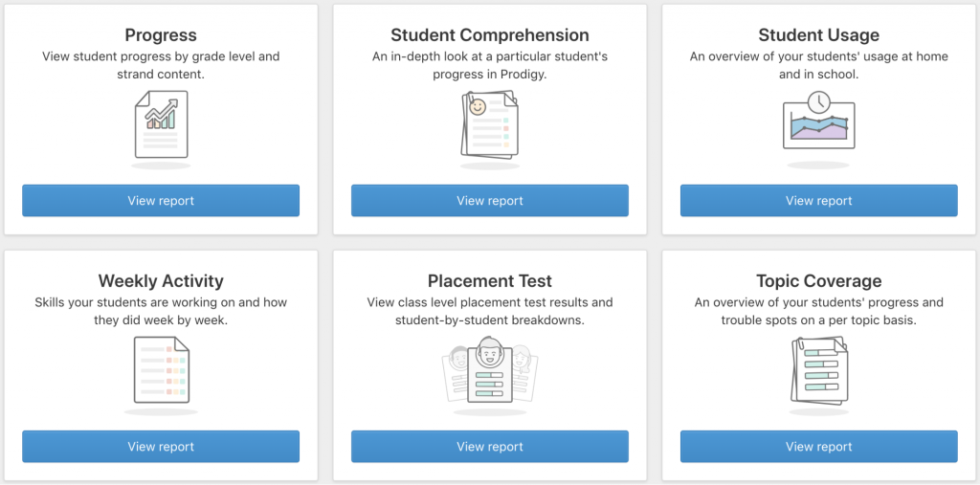The width and height of the screenshot is (980, 485).
Task: Click the Weekly Activity description text
Action: 161,312
